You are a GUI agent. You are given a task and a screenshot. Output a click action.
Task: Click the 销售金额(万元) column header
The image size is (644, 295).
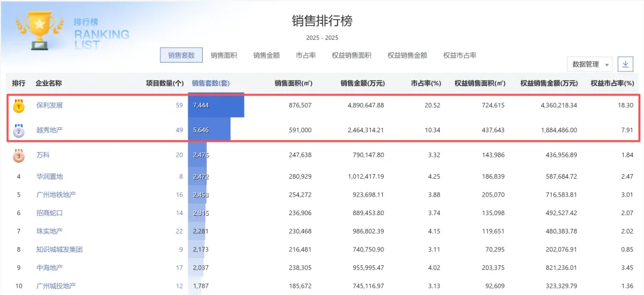[x=363, y=83]
